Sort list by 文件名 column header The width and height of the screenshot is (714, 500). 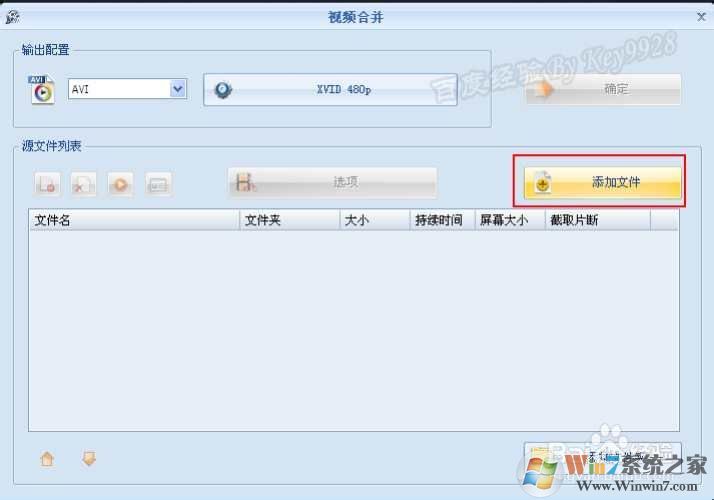coord(134,220)
